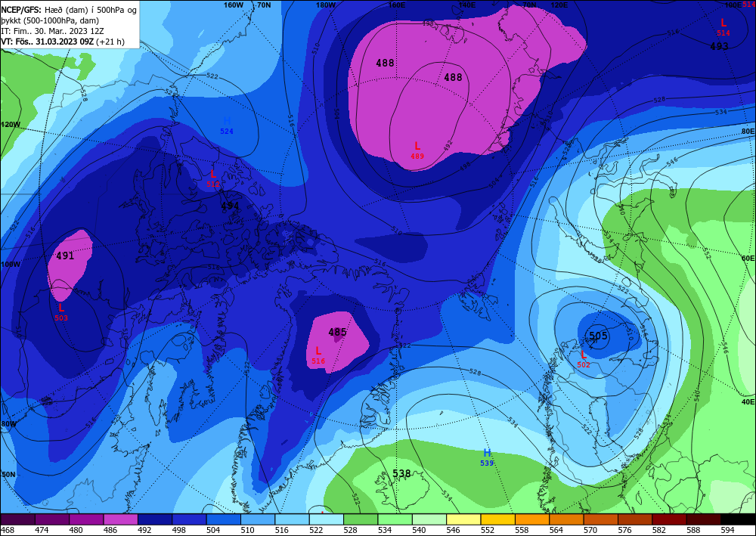Click the black thickness value 491
Viewport: 756px width, 536px height.
(x=65, y=256)
